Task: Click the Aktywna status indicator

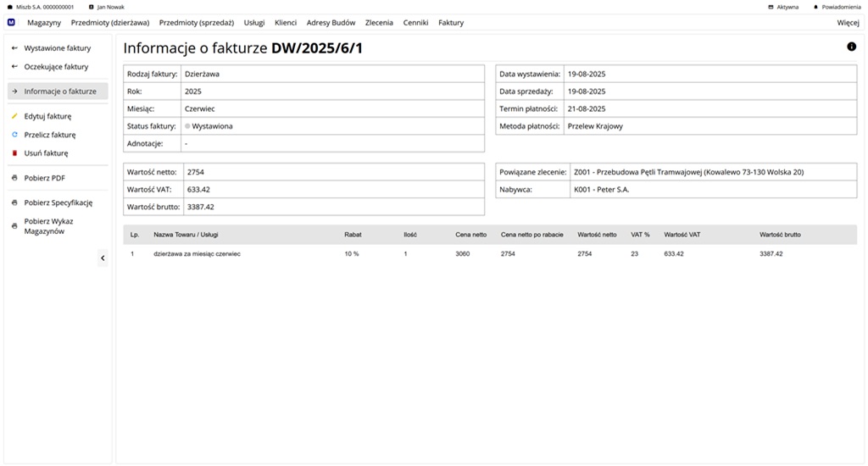Action: (x=787, y=7)
